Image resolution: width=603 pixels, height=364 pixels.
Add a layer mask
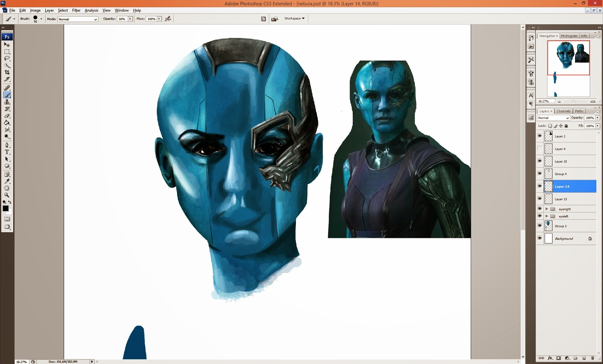(559, 358)
